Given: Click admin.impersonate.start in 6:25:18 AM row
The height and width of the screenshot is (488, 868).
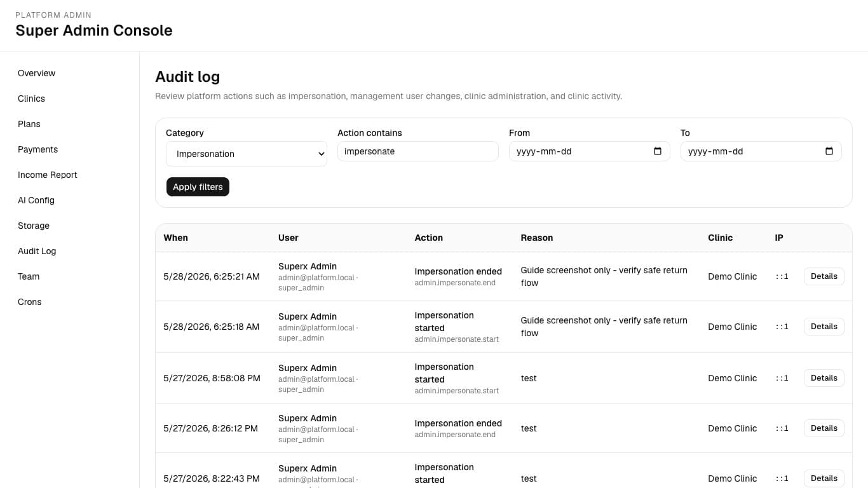Looking at the screenshot, I should (457, 339).
